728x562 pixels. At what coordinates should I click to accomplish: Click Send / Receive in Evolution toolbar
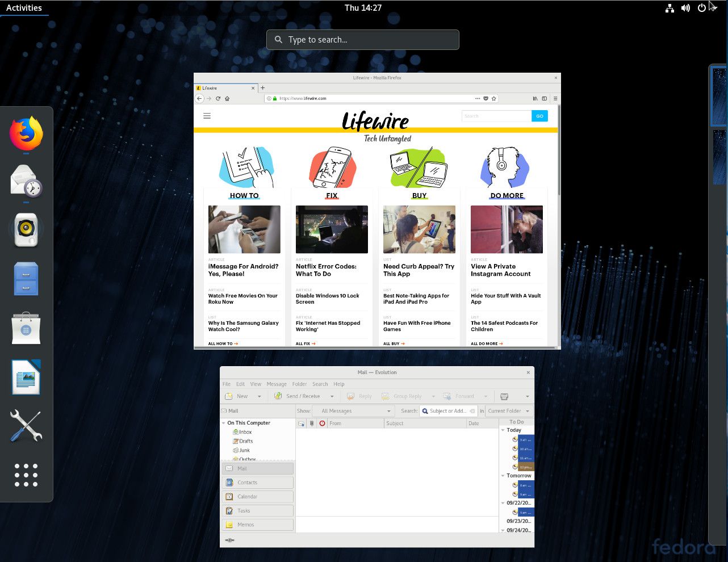click(x=298, y=396)
